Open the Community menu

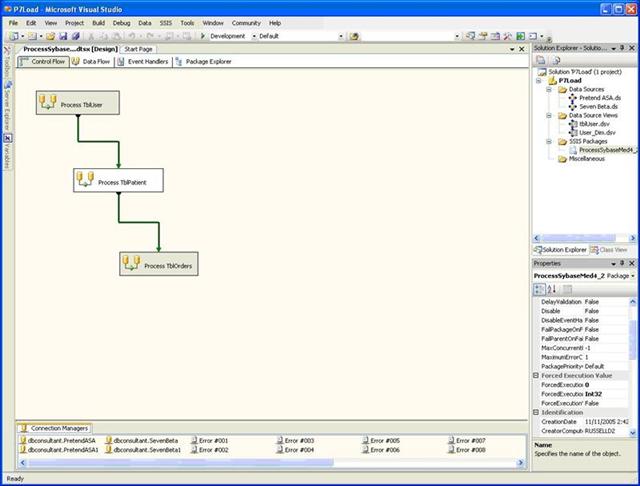pyautogui.click(x=246, y=23)
